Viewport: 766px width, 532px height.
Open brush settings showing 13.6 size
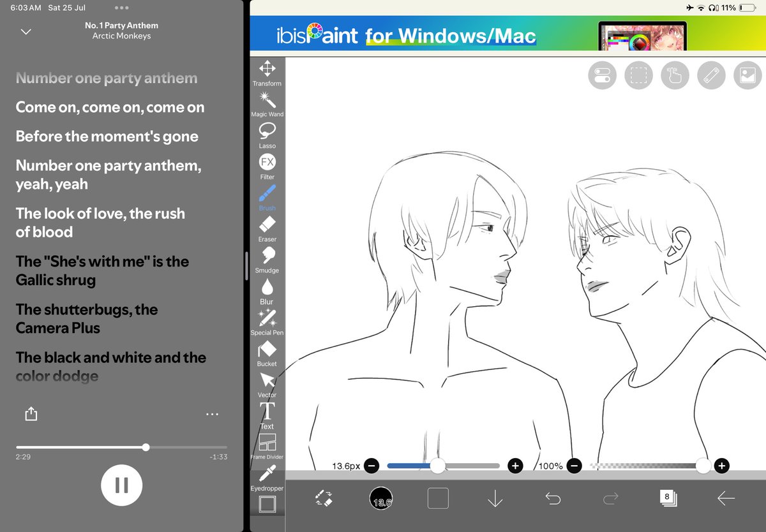point(381,498)
